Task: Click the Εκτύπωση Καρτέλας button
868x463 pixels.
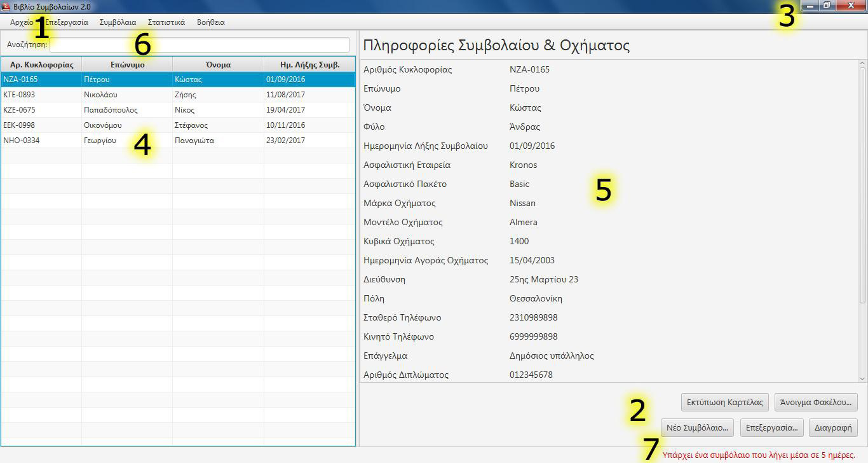Action: tap(724, 403)
